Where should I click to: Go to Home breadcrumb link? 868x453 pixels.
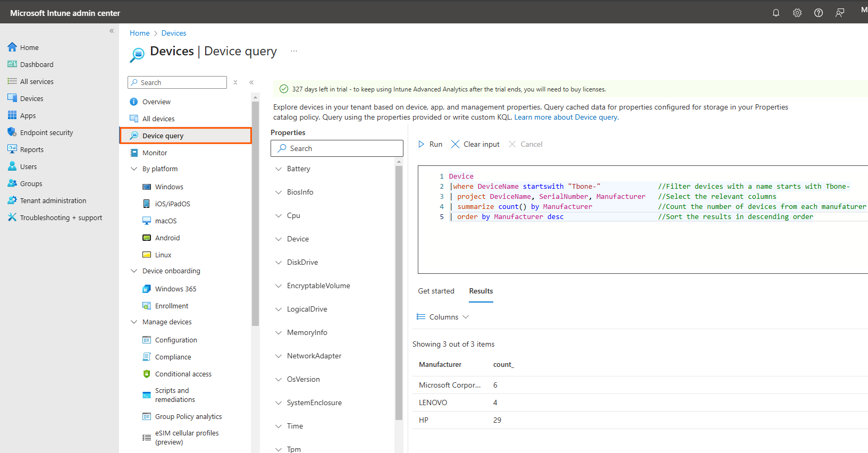point(140,33)
